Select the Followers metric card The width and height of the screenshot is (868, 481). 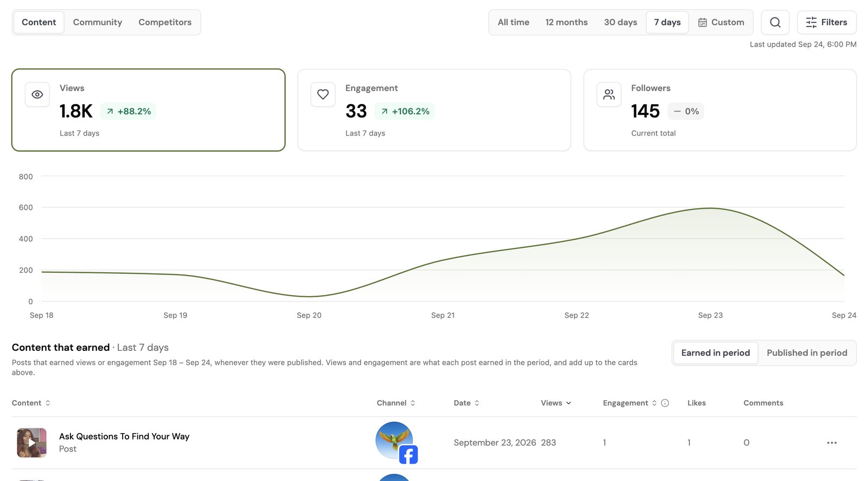720,110
